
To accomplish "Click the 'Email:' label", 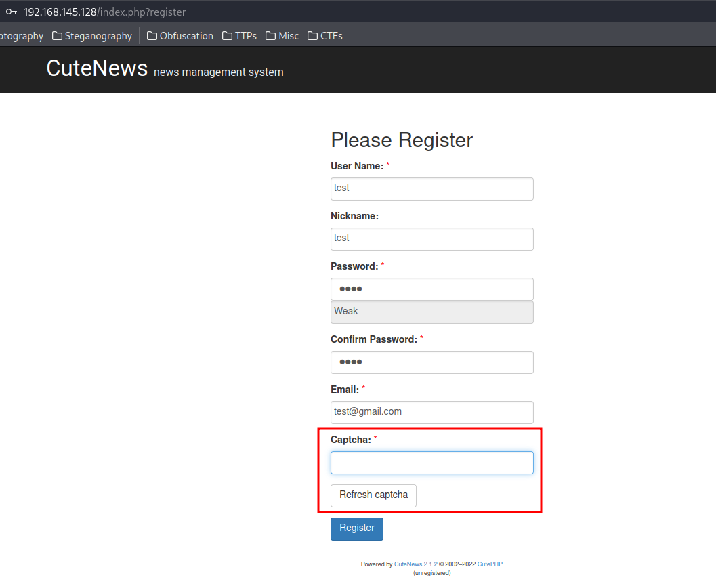I will point(345,390).
